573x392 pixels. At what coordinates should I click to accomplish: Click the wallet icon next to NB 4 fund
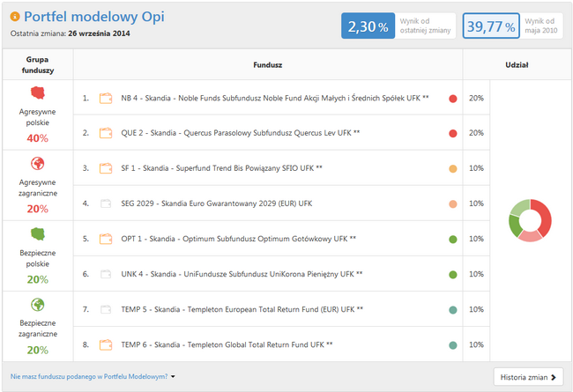[106, 98]
